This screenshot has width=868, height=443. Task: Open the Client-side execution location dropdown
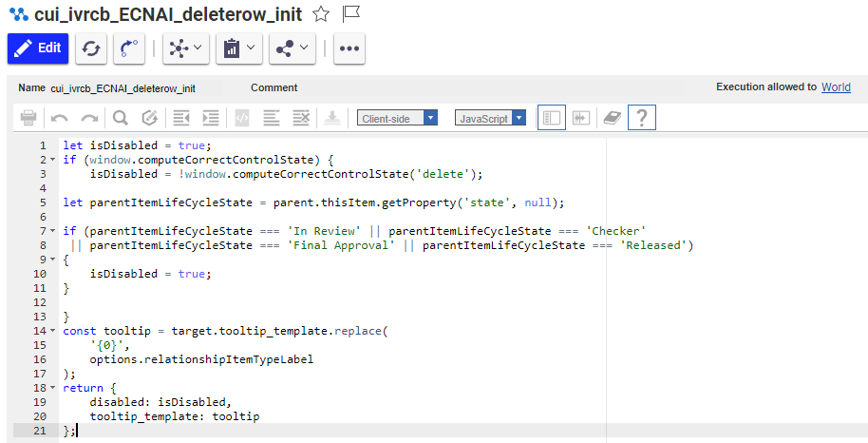coord(398,118)
